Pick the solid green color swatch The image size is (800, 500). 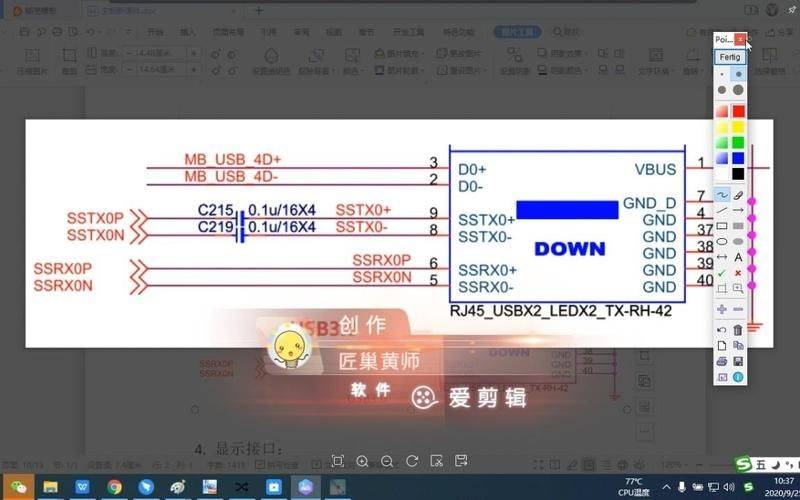[738, 143]
